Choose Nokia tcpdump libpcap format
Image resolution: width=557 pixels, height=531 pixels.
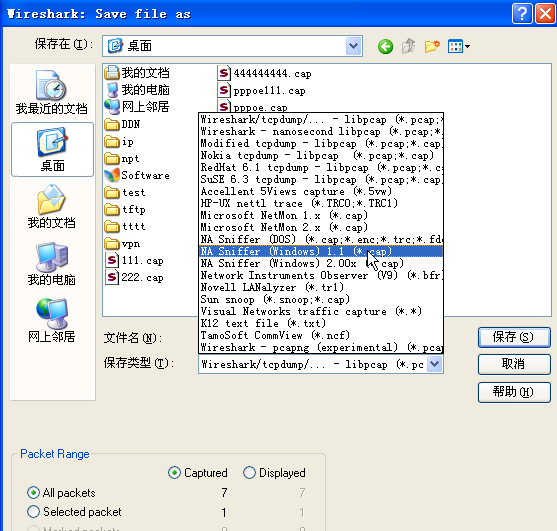(321, 156)
